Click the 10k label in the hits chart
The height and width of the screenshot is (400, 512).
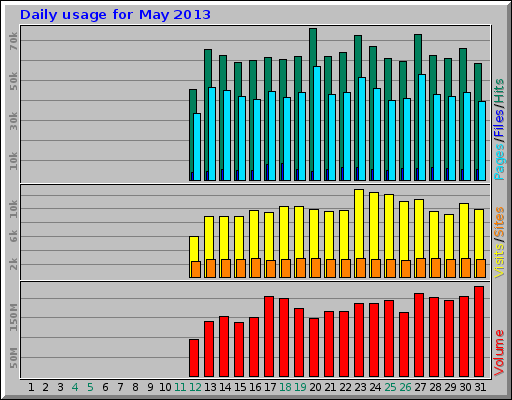click(13, 161)
